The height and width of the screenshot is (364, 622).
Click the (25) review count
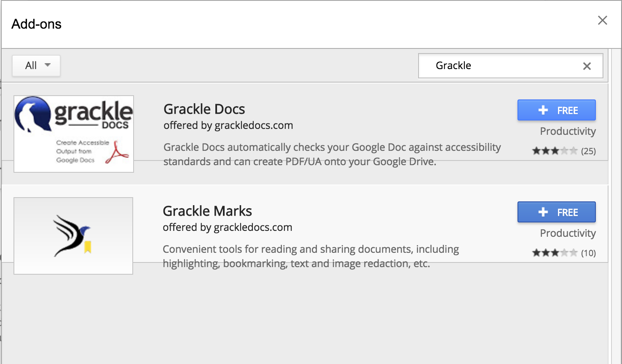588,151
